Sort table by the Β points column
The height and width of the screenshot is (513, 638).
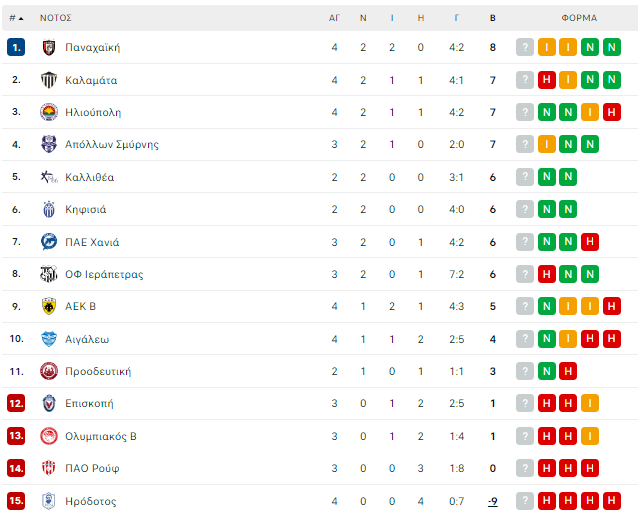493,18
